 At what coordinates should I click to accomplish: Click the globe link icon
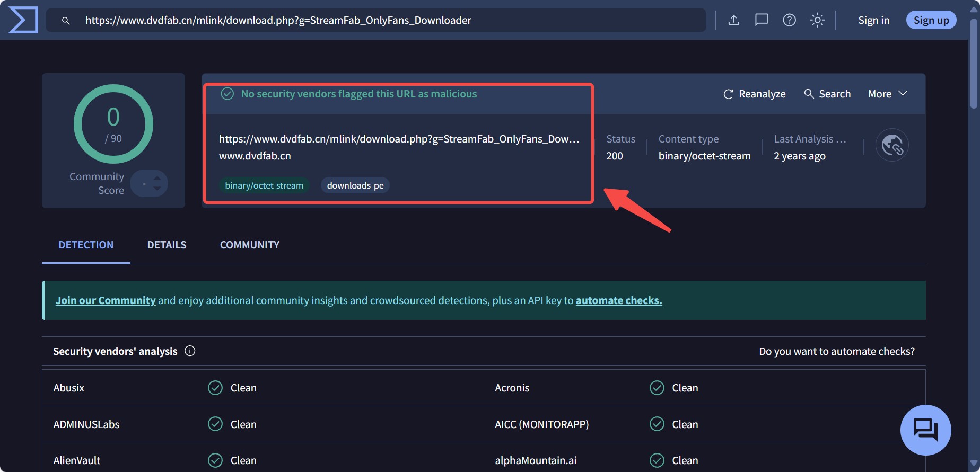click(x=892, y=145)
